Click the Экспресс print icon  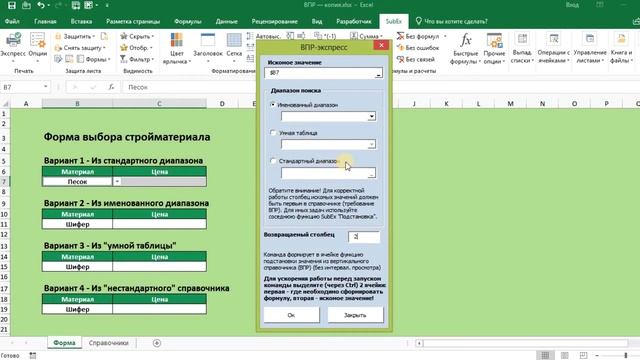coord(13,46)
